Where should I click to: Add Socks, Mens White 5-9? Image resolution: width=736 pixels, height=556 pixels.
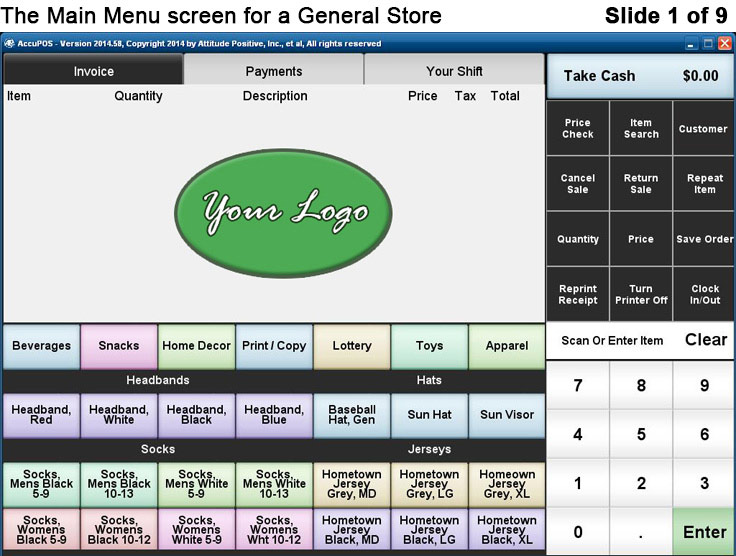196,484
